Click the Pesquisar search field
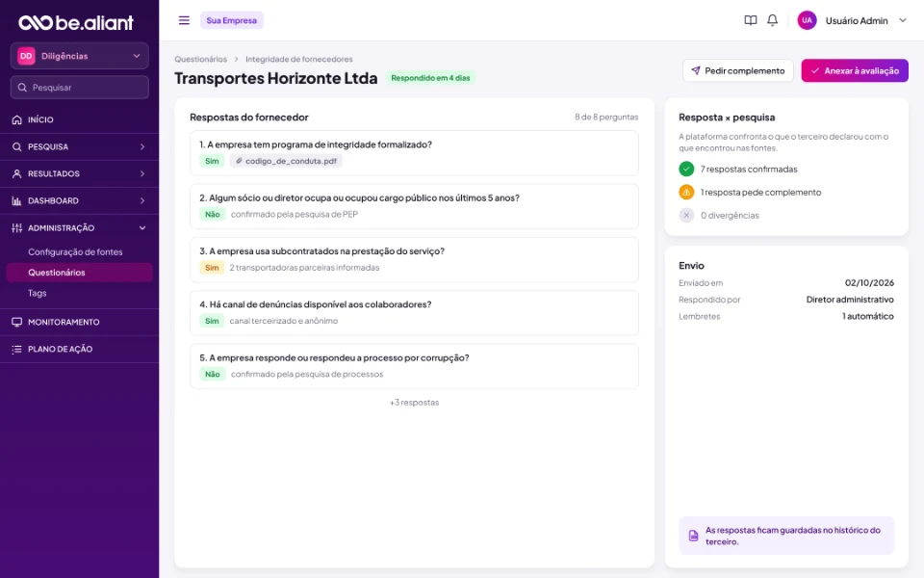Viewport: 924px width, 578px height. [x=80, y=88]
